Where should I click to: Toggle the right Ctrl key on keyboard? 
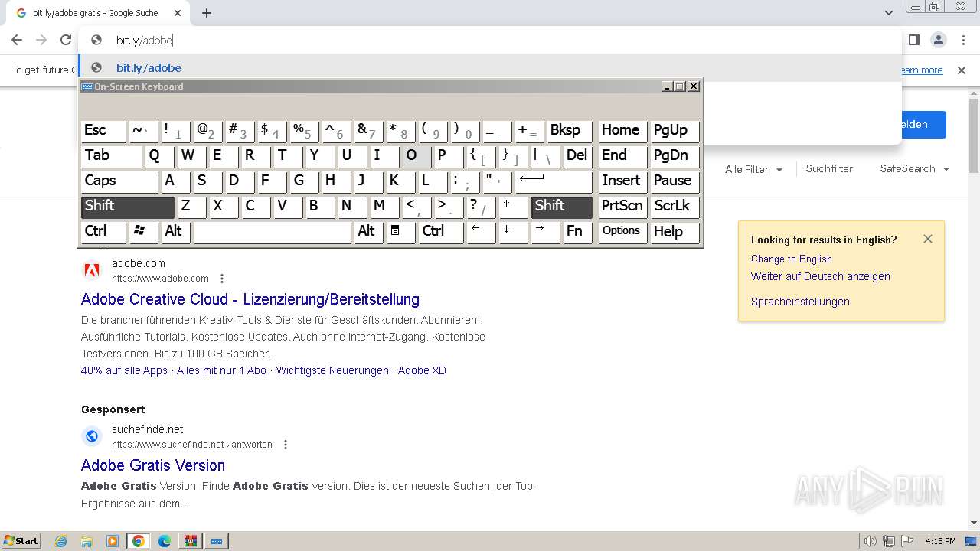click(440, 232)
